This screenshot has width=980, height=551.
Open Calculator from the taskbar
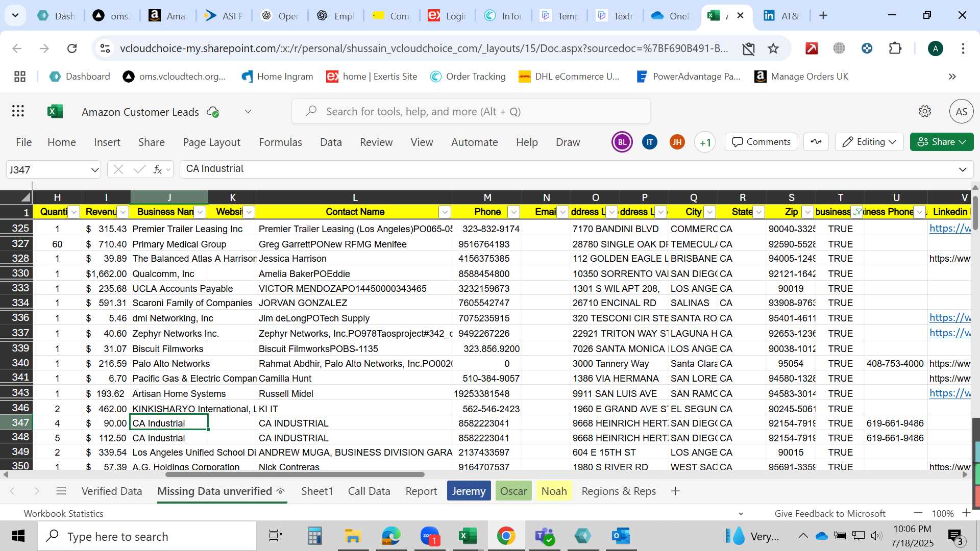click(x=314, y=536)
